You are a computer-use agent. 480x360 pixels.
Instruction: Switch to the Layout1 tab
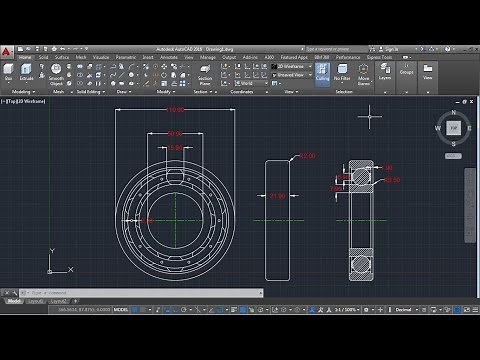36,301
